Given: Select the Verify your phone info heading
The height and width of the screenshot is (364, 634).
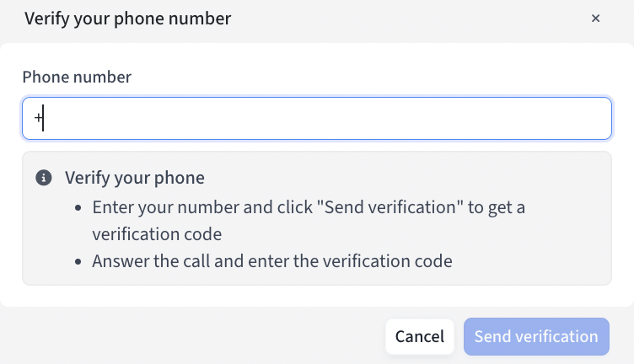Looking at the screenshot, I should tap(135, 178).
